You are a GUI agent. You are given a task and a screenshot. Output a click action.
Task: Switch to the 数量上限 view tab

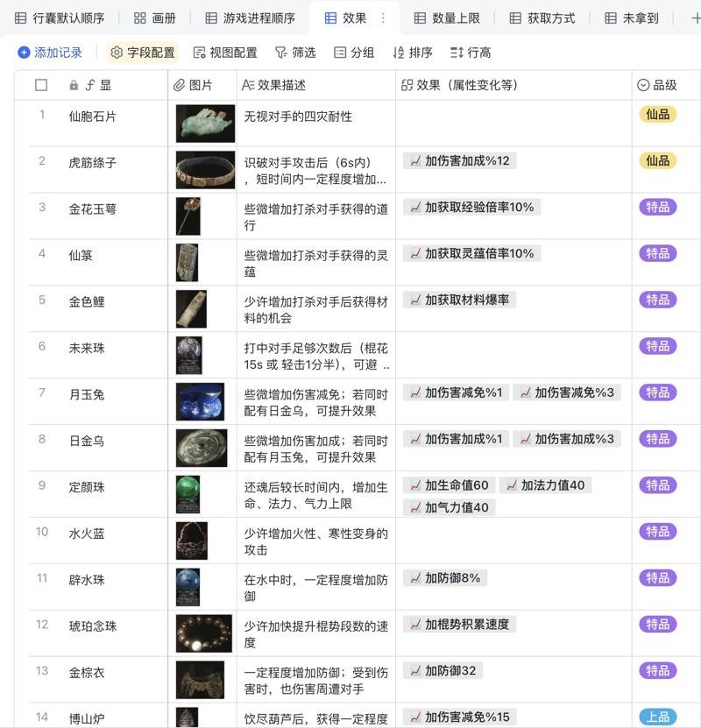(446, 18)
